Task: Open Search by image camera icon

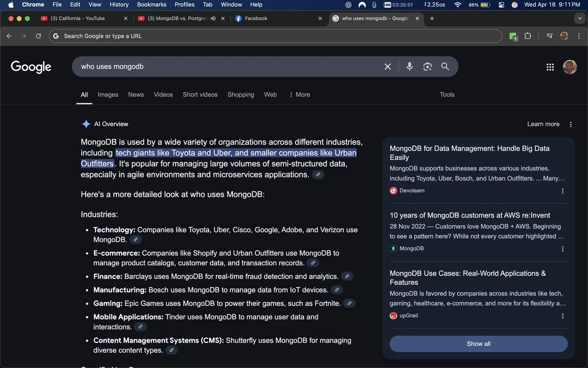Action: tap(427, 67)
